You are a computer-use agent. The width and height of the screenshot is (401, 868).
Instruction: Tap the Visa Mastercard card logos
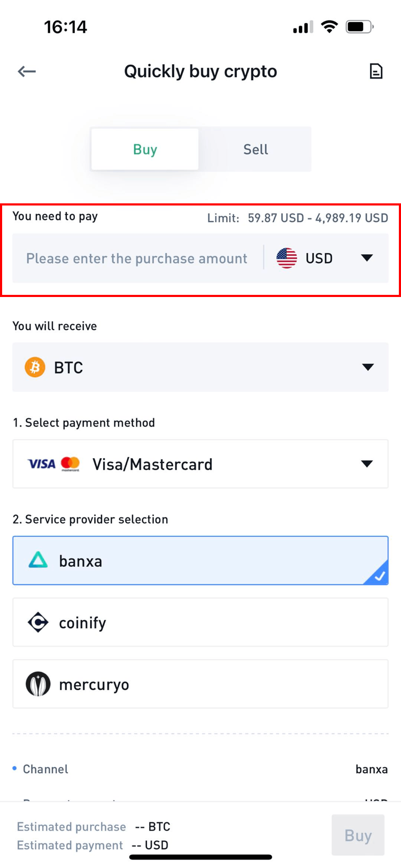53,464
